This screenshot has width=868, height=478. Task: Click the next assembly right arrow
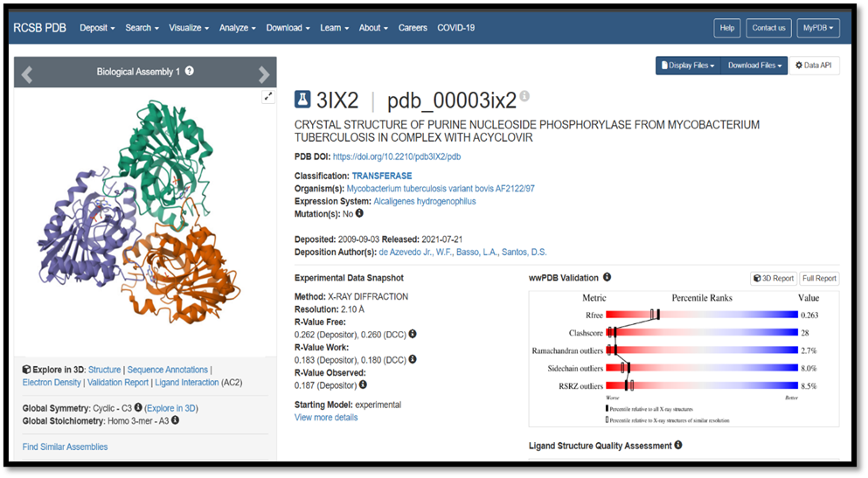[264, 73]
